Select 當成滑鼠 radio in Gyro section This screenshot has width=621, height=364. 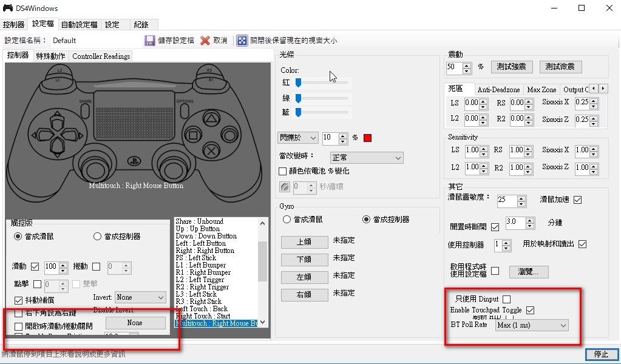[x=287, y=219]
